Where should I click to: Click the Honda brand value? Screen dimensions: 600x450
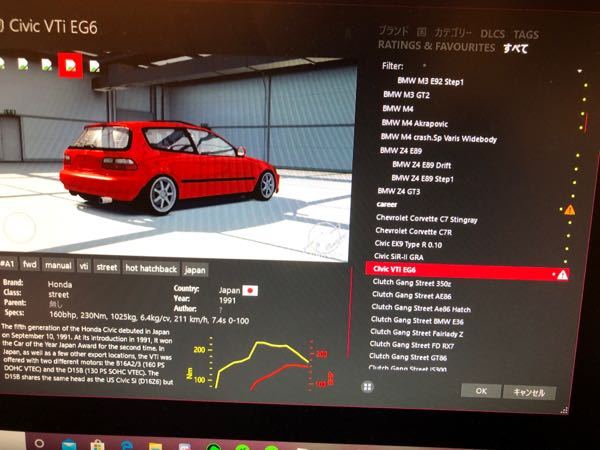[x=60, y=284]
